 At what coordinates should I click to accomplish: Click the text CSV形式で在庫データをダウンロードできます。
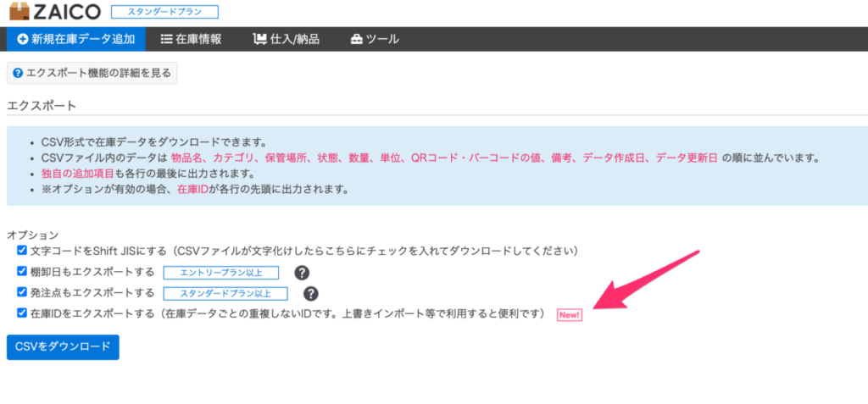tap(154, 141)
